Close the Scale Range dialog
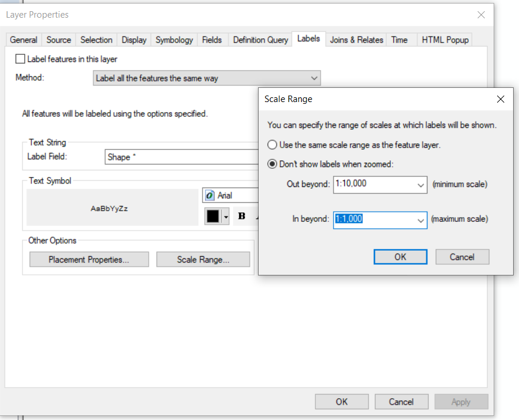 click(x=501, y=99)
